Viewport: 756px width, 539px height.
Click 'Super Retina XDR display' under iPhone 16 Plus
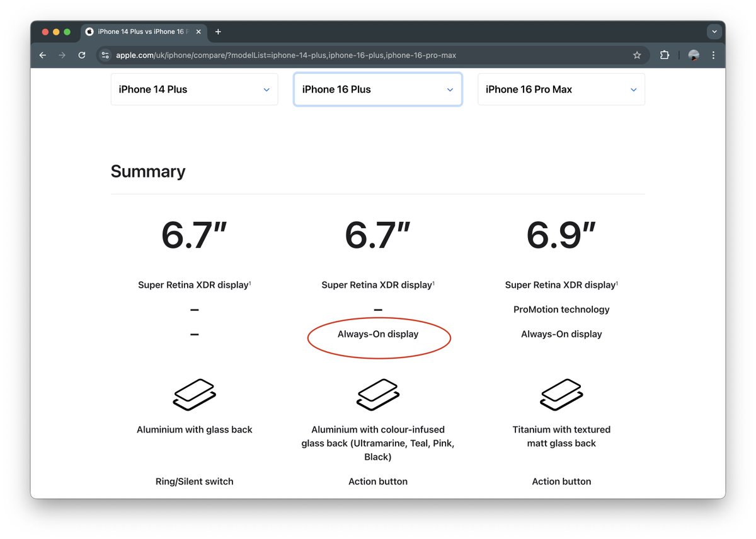click(x=378, y=285)
